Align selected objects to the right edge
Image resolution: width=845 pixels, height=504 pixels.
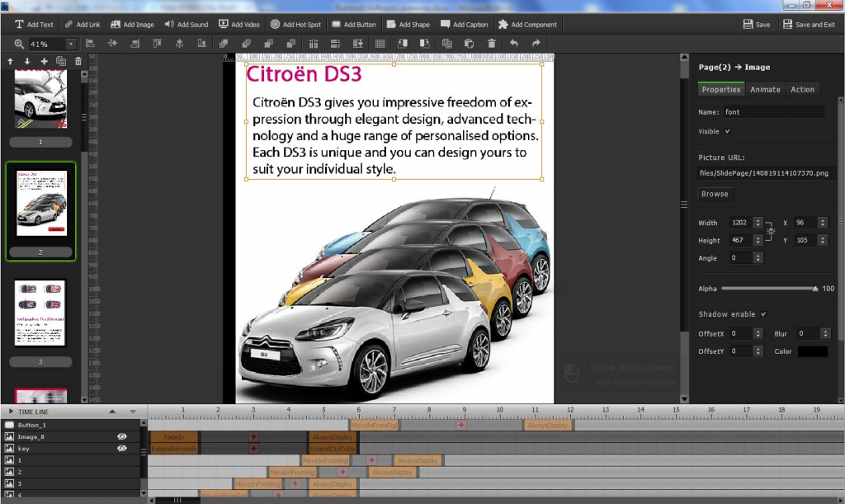[x=135, y=44]
